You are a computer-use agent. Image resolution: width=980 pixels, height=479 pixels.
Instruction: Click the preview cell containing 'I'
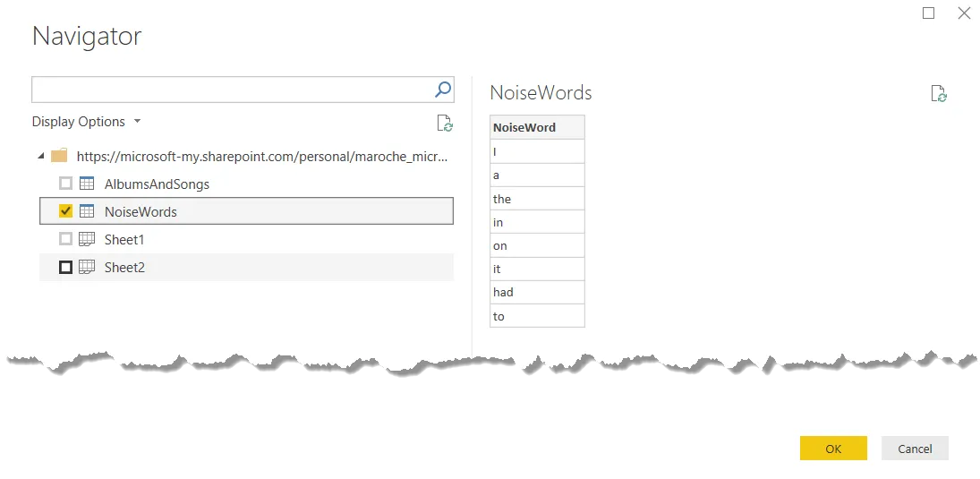coord(538,151)
